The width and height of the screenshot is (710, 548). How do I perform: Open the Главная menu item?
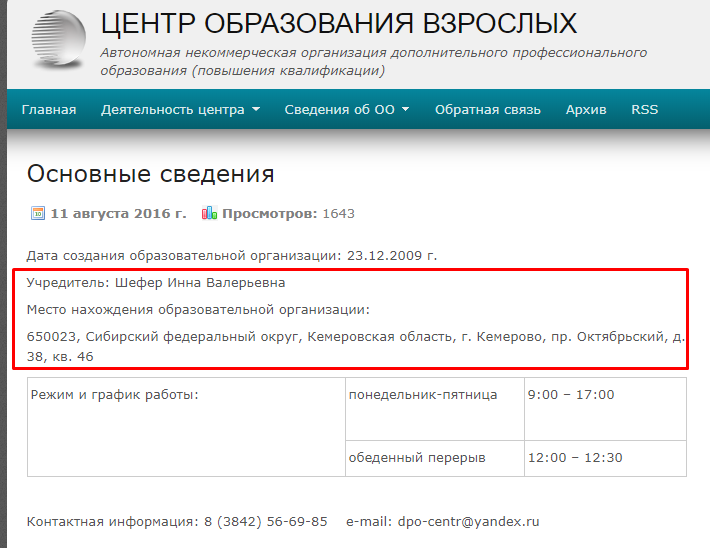[x=49, y=110]
